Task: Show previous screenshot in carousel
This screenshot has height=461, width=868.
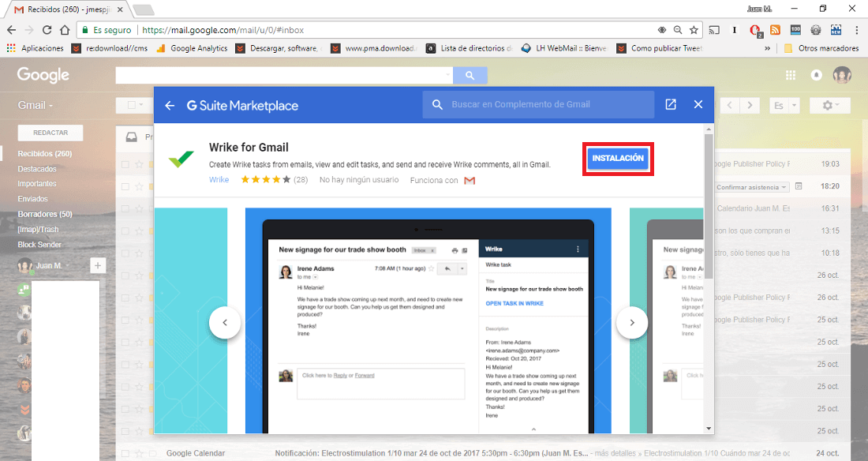Action: tap(225, 323)
